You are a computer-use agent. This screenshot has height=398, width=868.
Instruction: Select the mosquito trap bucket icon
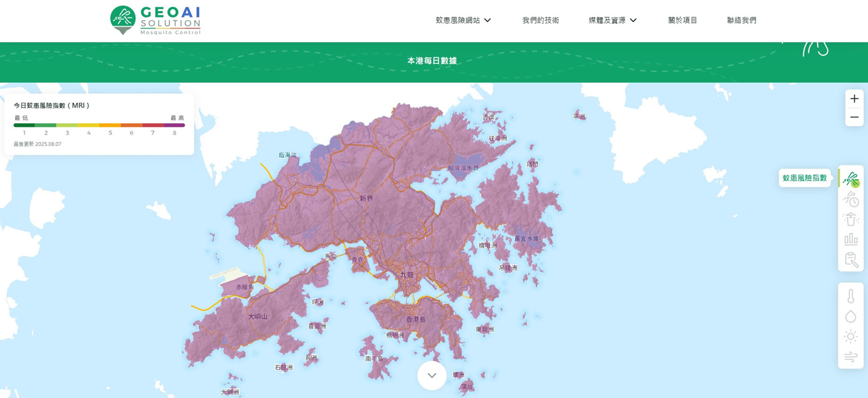click(851, 219)
